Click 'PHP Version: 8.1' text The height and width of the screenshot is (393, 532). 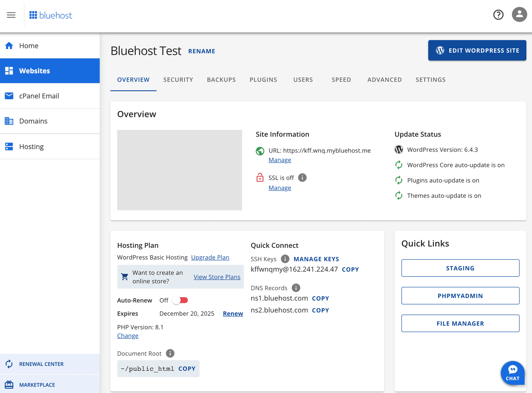[x=140, y=327]
